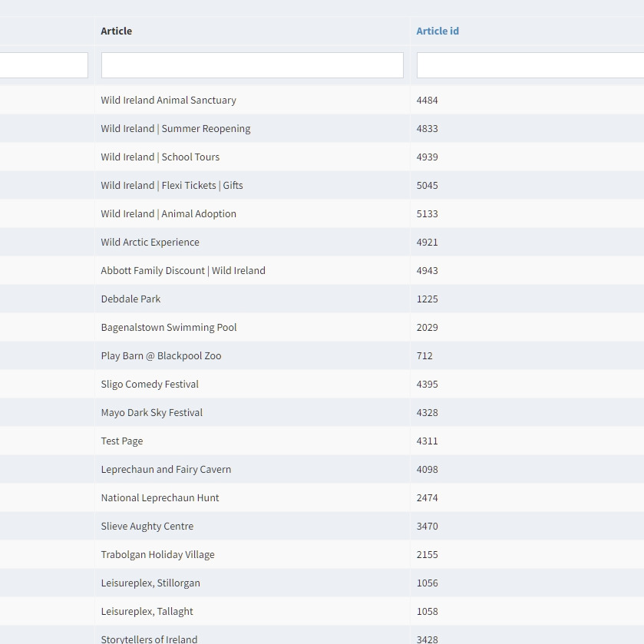Select article id 1056
The height and width of the screenshot is (644, 644).
coord(427,582)
